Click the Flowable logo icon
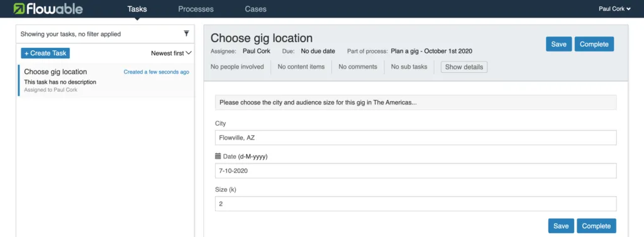 [19, 9]
